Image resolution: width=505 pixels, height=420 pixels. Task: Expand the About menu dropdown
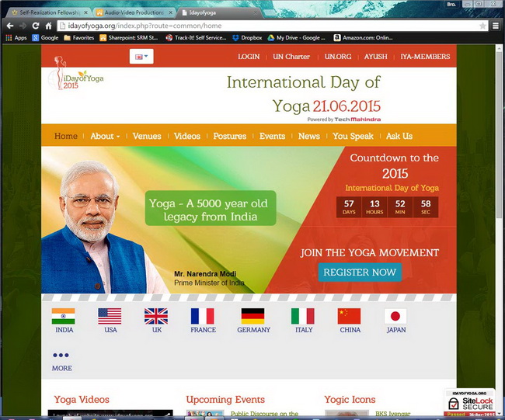coord(105,136)
